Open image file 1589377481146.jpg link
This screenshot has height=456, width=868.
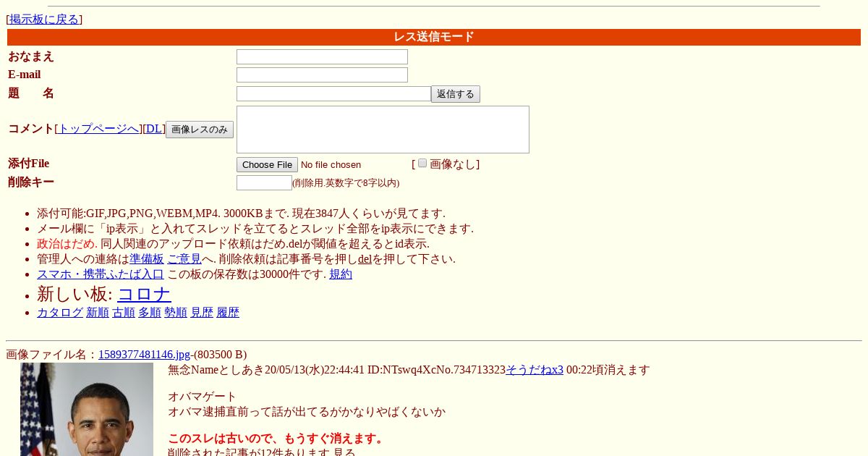[x=144, y=355]
